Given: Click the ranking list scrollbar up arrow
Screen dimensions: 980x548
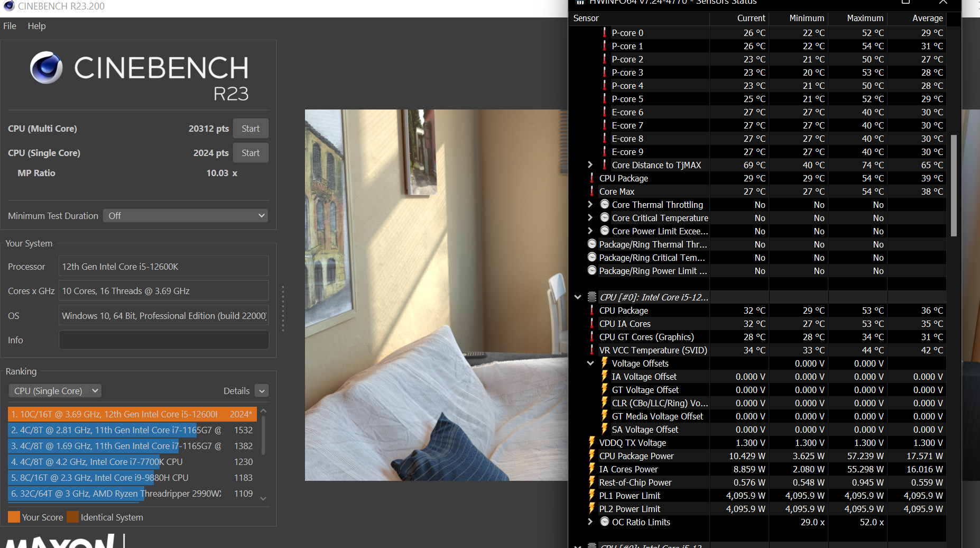Looking at the screenshot, I should pyautogui.click(x=263, y=411).
